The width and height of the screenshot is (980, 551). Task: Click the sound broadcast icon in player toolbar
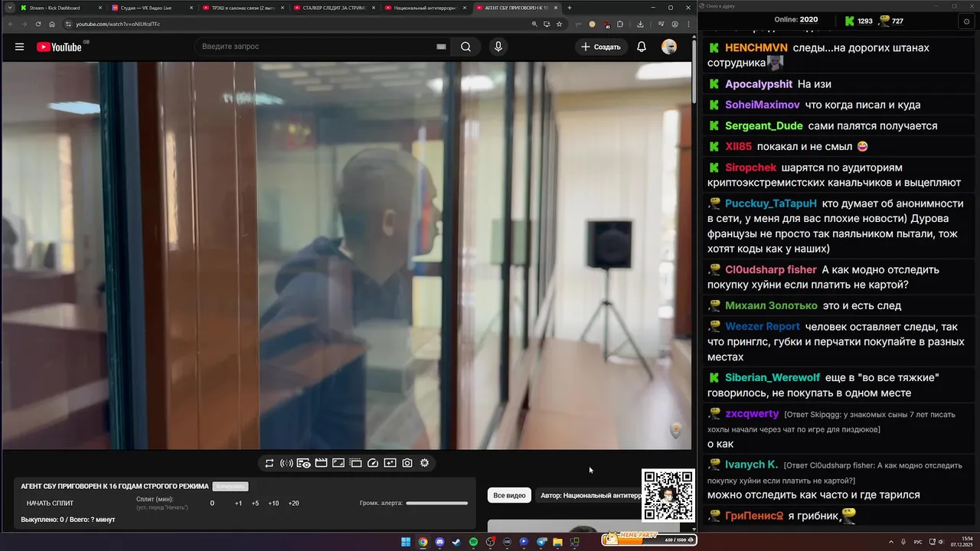[286, 463]
